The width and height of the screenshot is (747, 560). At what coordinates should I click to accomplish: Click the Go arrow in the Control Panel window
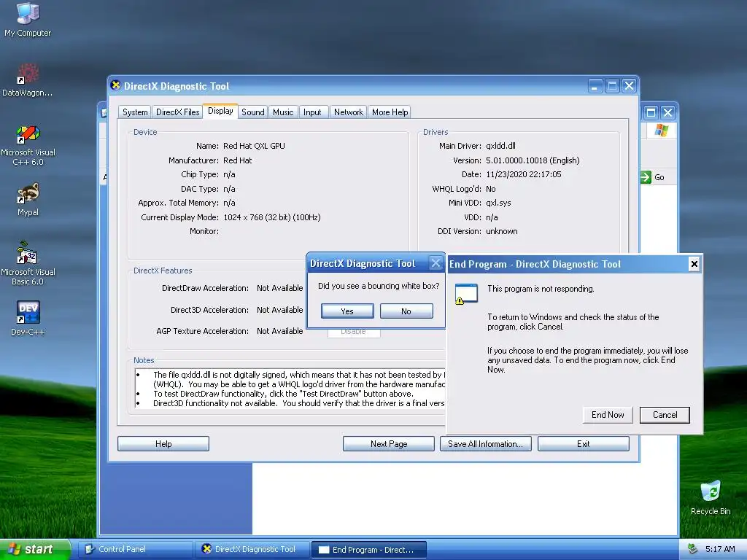(646, 177)
